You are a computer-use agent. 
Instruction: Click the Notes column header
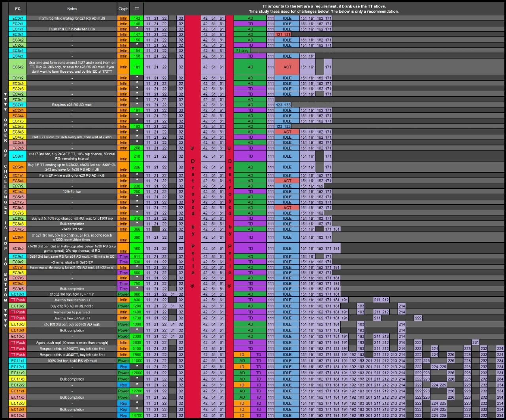(x=72, y=9)
